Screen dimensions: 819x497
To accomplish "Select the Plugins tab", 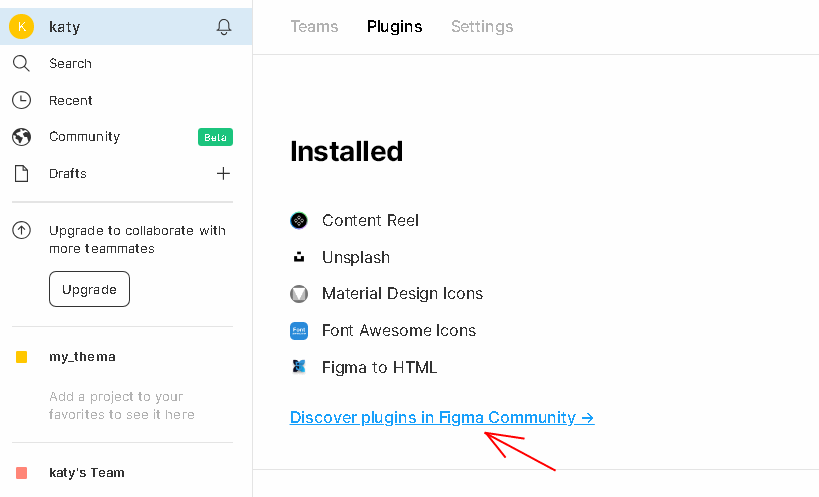I will click(394, 27).
